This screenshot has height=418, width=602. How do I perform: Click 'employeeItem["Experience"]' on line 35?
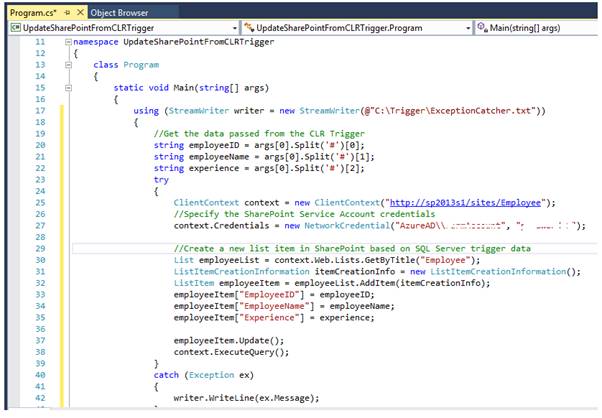(239, 318)
